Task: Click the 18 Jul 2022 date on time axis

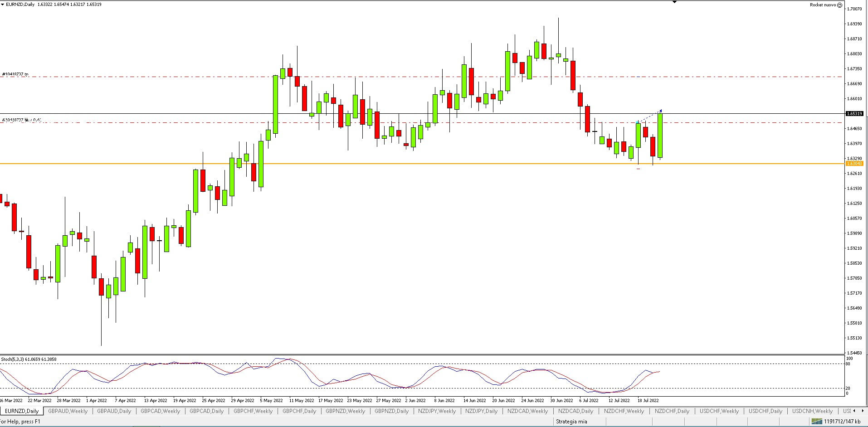Action: tap(648, 400)
